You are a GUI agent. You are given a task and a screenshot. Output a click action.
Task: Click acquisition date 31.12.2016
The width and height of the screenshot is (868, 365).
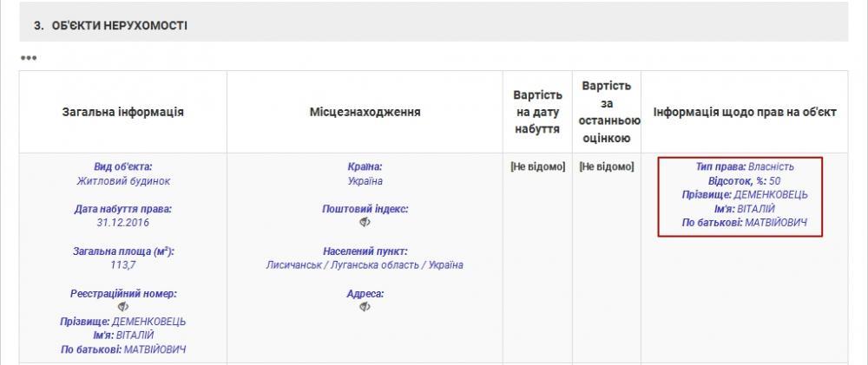(123, 223)
